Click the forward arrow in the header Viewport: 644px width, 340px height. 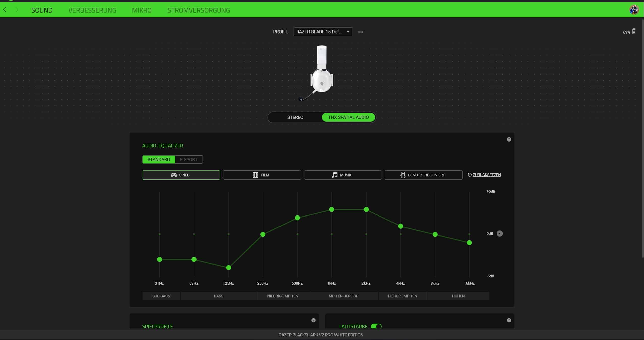coord(17,10)
